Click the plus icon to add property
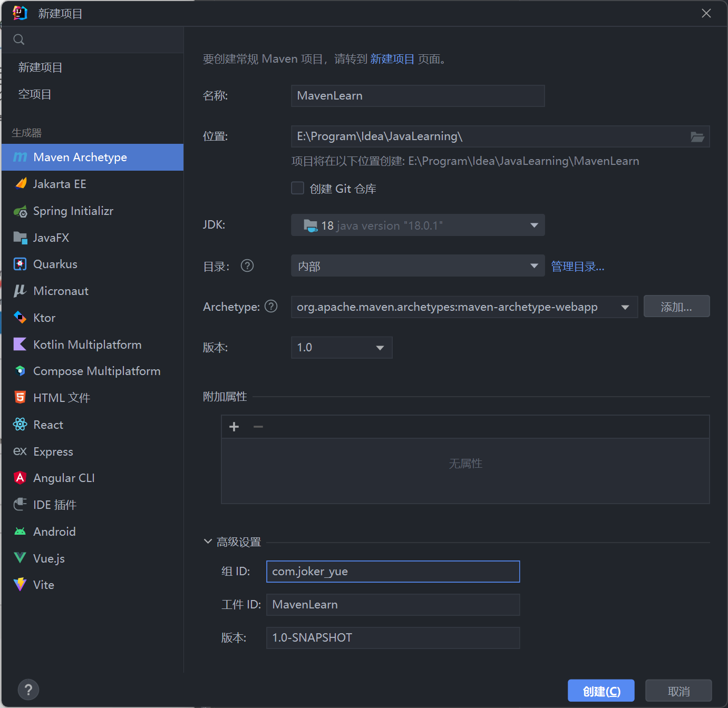This screenshot has height=708, width=728. click(234, 427)
